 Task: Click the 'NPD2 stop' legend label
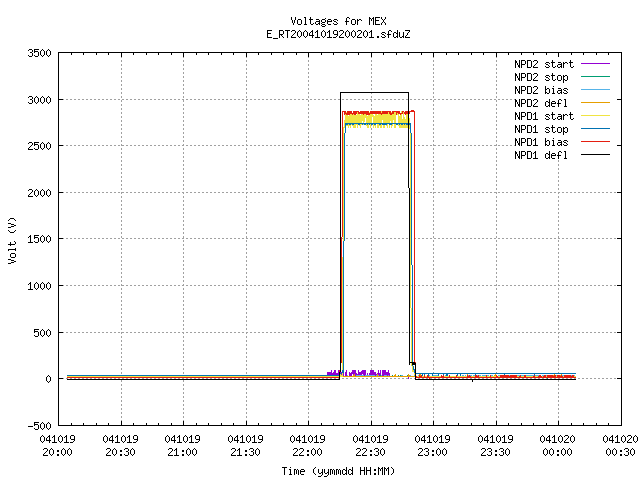(541, 77)
